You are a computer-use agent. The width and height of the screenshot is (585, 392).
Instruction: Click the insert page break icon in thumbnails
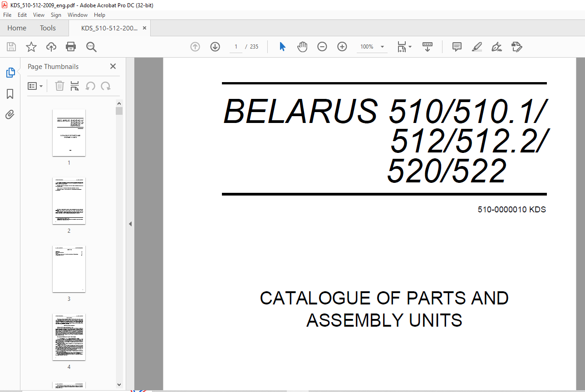pos(75,86)
